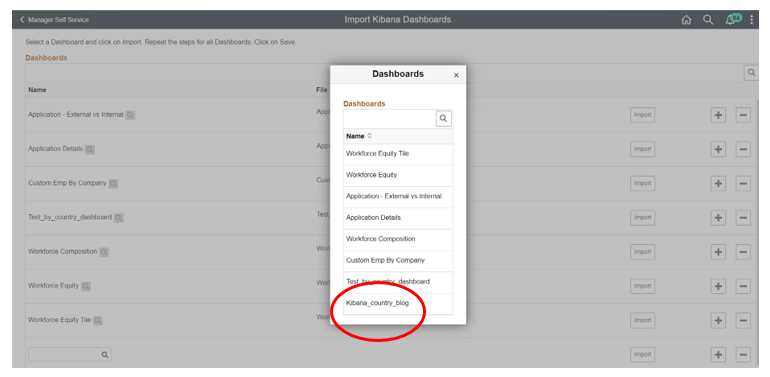Viewport: 770px width, 377px height.
Task: Open lookup next to Workforce Equity row
Action: 86,286
